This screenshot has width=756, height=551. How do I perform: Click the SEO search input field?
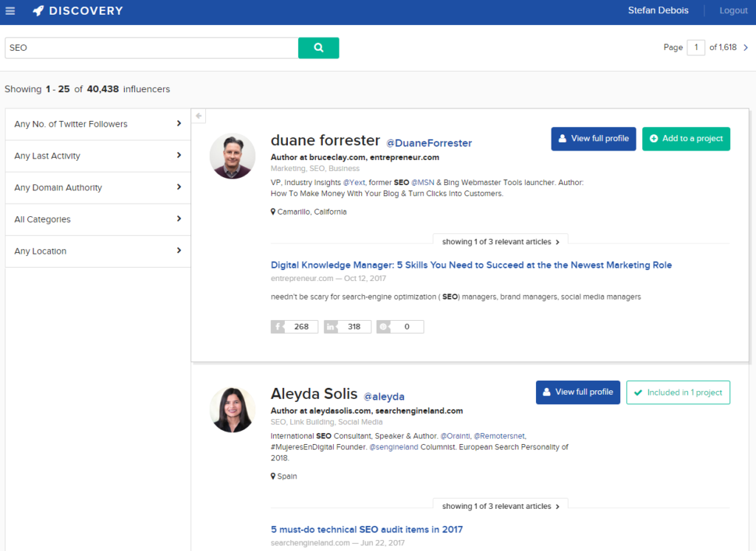tap(151, 48)
